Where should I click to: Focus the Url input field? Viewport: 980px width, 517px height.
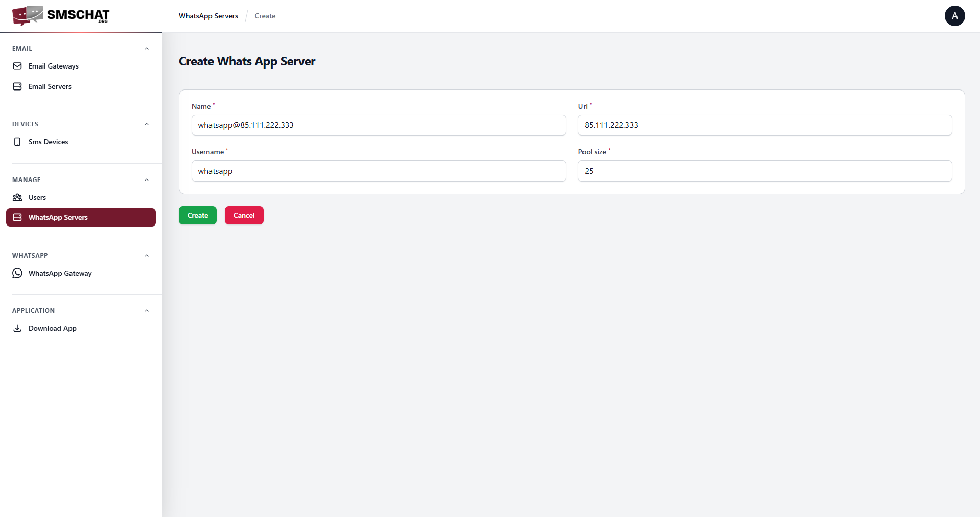pos(765,125)
